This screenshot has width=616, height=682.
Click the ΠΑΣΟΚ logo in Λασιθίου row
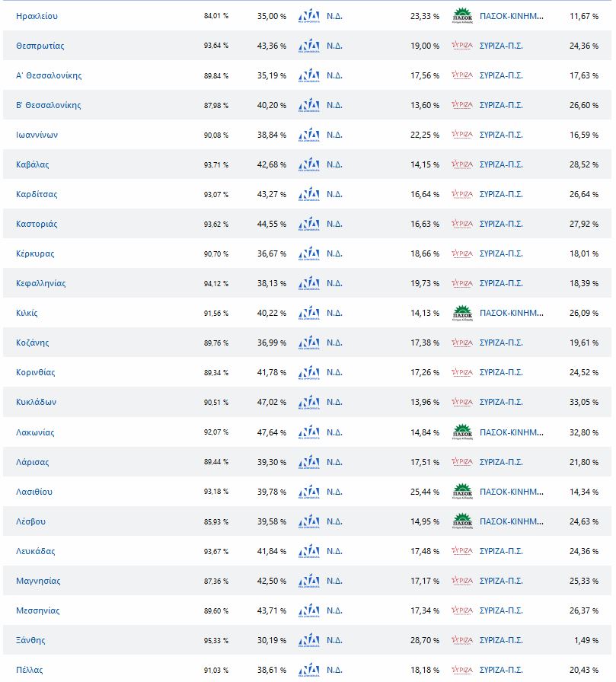tap(462, 492)
